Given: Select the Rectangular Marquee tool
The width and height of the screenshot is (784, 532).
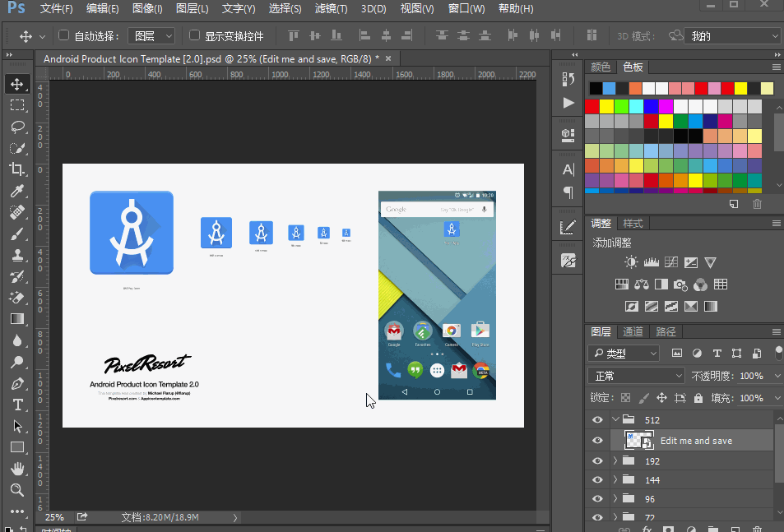Looking at the screenshot, I should click(x=17, y=105).
